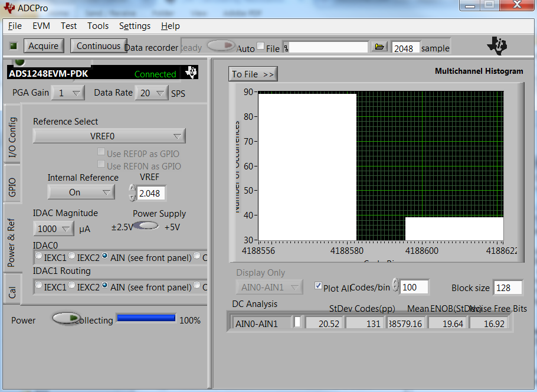
Task: Select IEXC1 radio for IDAC0
Action: point(39,256)
